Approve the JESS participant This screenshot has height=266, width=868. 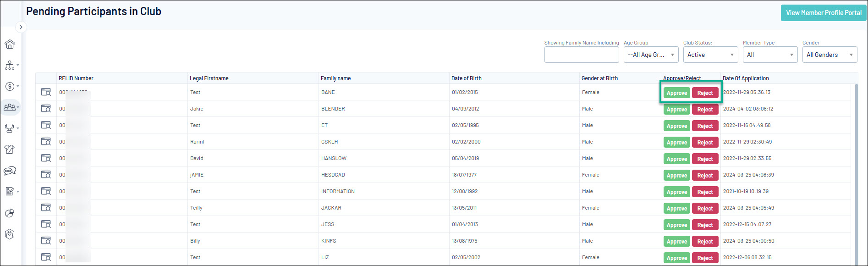(x=677, y=225)
